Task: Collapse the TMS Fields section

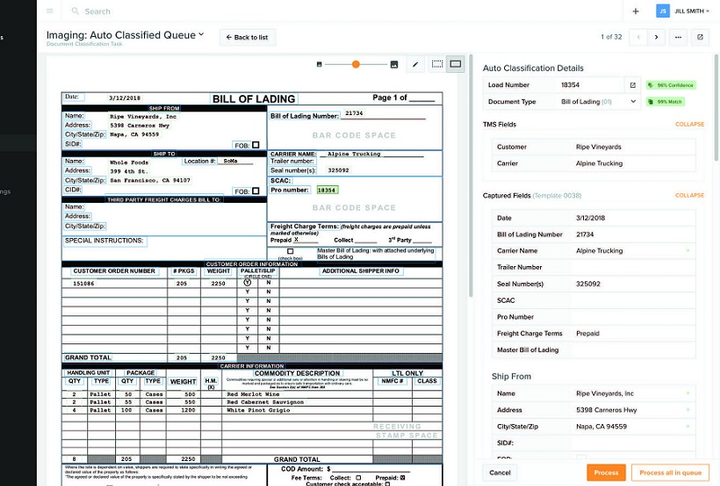Action: pos(689,124)
